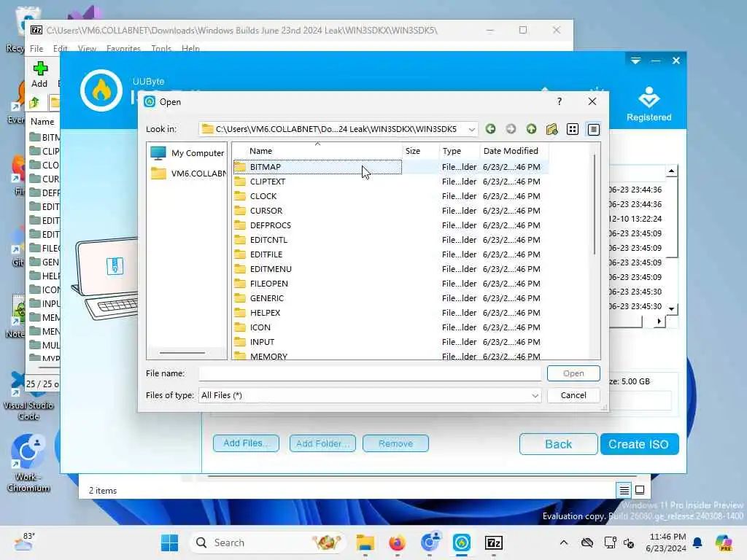Open Firefox from the taskbar
The width and height of the screenshot is (747, 560).
[397, 542]
